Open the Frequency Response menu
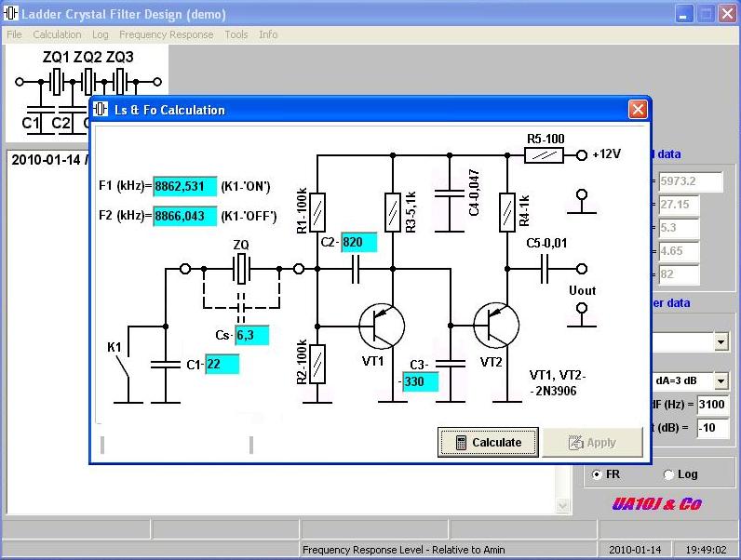This screenshot has width=741, height=560. tap(166, 34)
